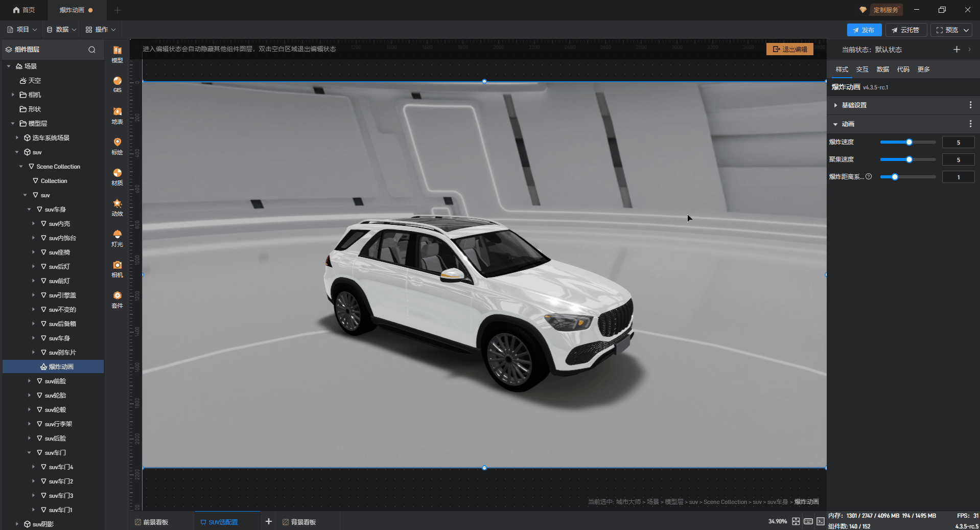Screen dimensions: 980x530
Task: Open the 操作 menu
Action: (101, 30)
